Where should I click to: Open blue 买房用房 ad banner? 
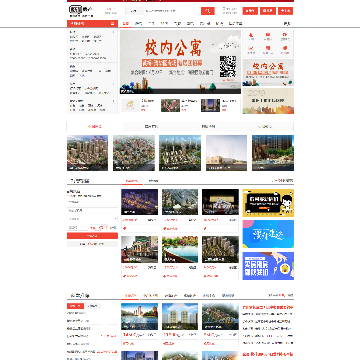tap(268, 266)
